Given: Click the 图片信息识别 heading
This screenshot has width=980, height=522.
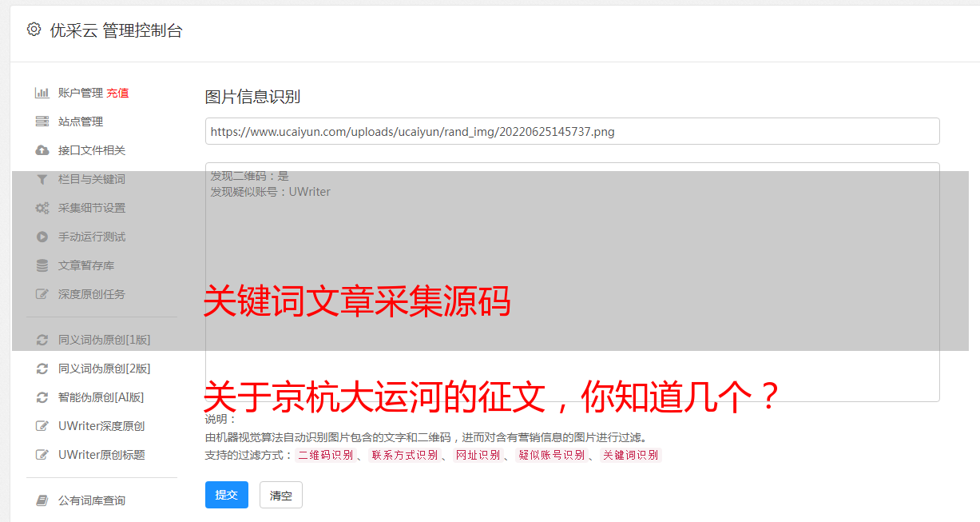Looking at the screenshot, I should click(252, 97).
